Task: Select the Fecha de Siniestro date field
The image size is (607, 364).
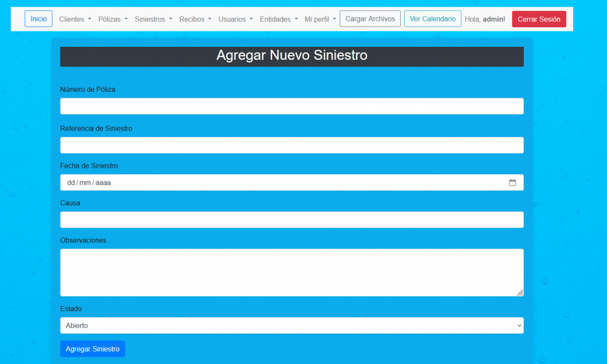Action: pos(279,183)
